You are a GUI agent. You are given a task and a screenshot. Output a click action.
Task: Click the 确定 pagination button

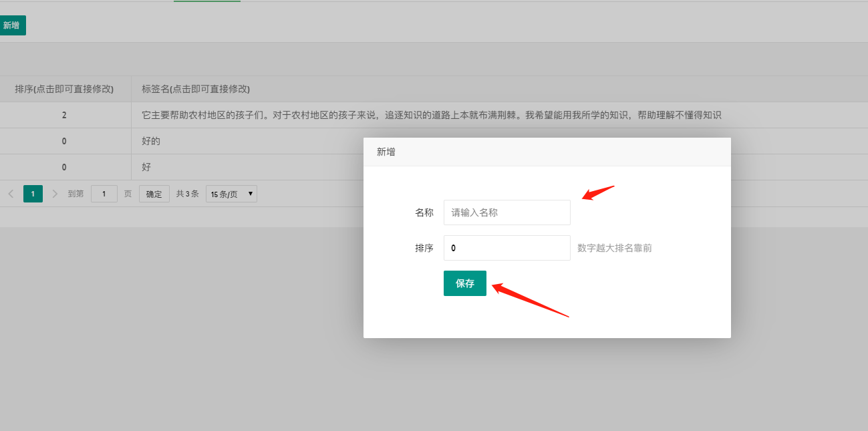click(x=154, y=194)
